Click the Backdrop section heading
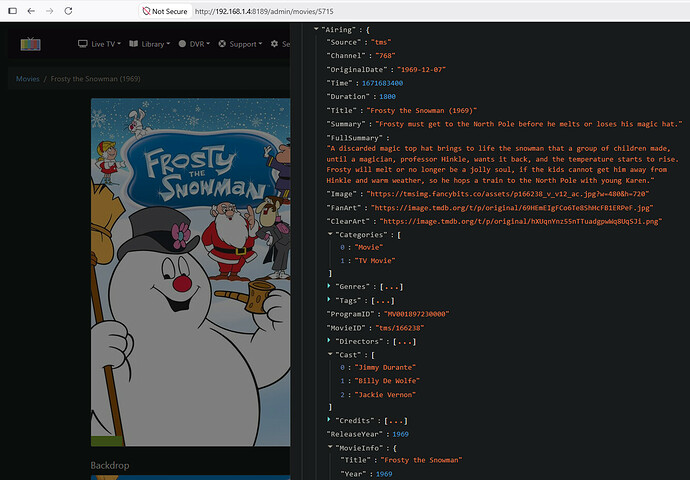This screenshot has width=690, height=480. click(x=110, y=465)
